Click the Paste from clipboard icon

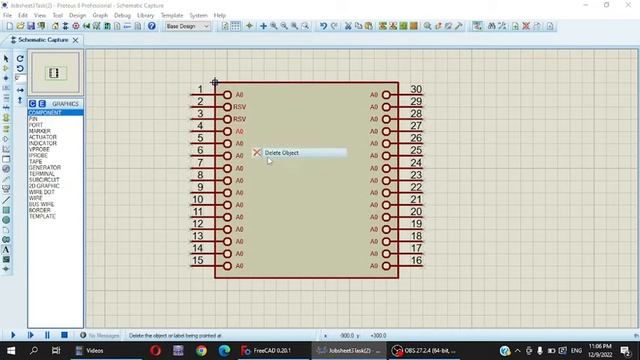369,26
